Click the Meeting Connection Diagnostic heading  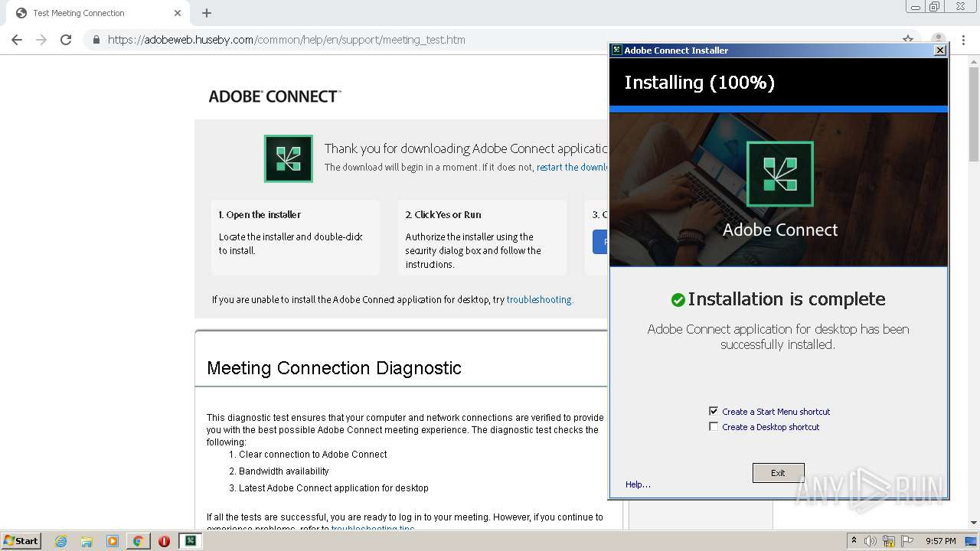[334, 368]
